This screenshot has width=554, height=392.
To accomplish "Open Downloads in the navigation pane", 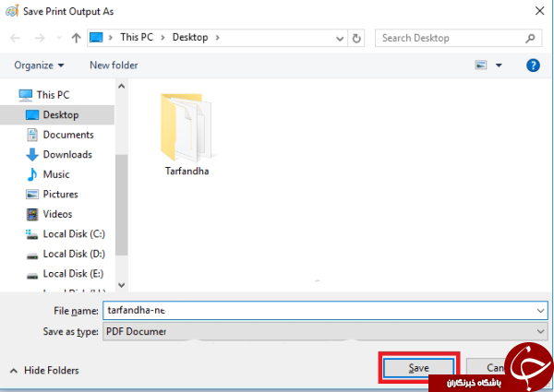I will tap(67, 154).
